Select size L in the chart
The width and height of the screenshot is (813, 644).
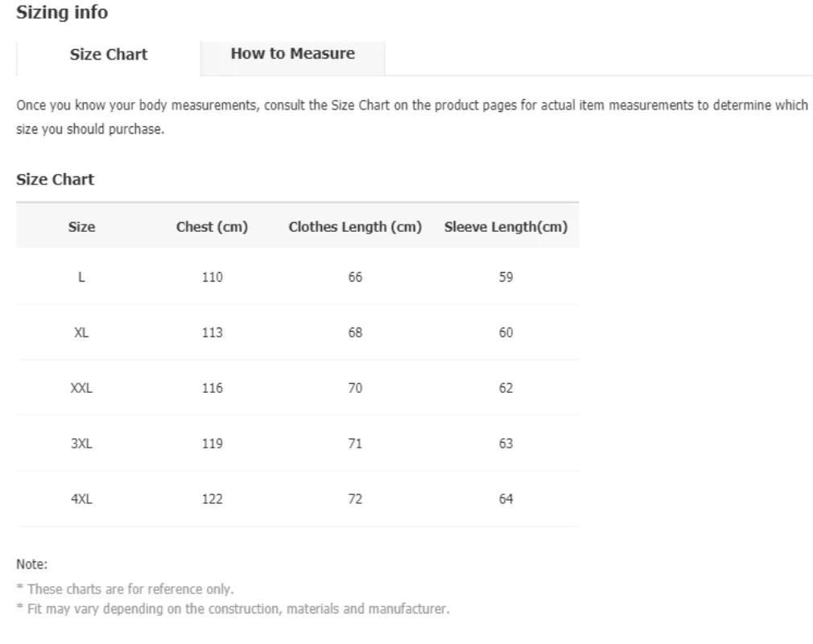click(81, 276)
